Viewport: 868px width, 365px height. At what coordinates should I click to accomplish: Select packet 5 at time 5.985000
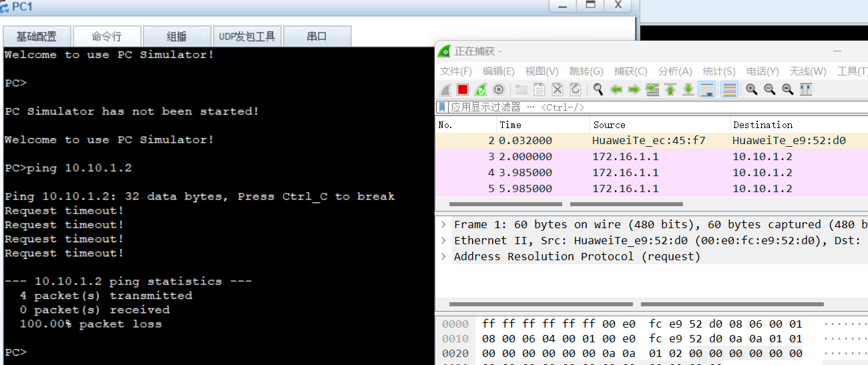click(x=652, y=189)
